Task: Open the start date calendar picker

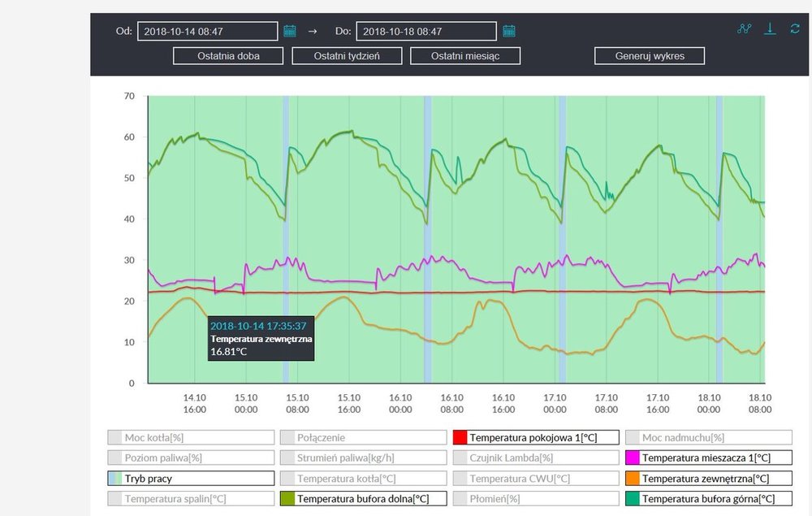Action: (x=290, y=31)
